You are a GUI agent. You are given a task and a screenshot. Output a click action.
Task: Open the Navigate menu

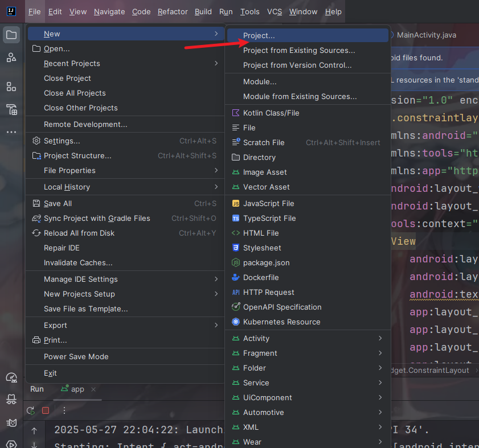coord(109,11)
